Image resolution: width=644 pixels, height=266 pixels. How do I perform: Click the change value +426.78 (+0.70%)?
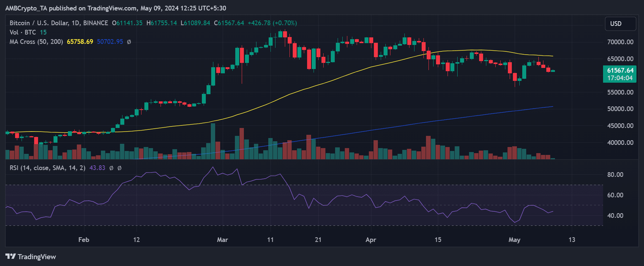[x=273, y=23]
